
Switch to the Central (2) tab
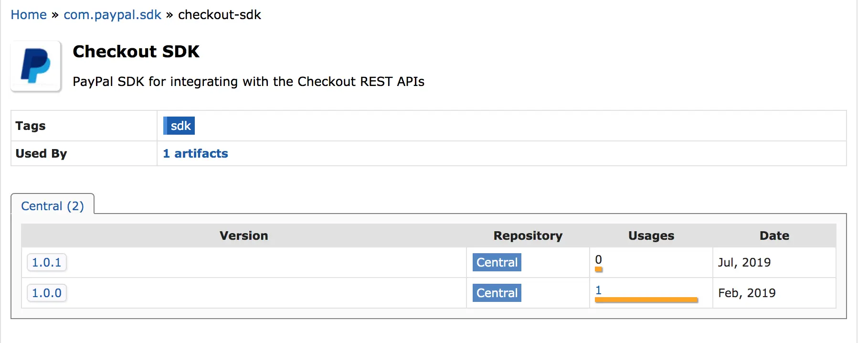(53, 206)
